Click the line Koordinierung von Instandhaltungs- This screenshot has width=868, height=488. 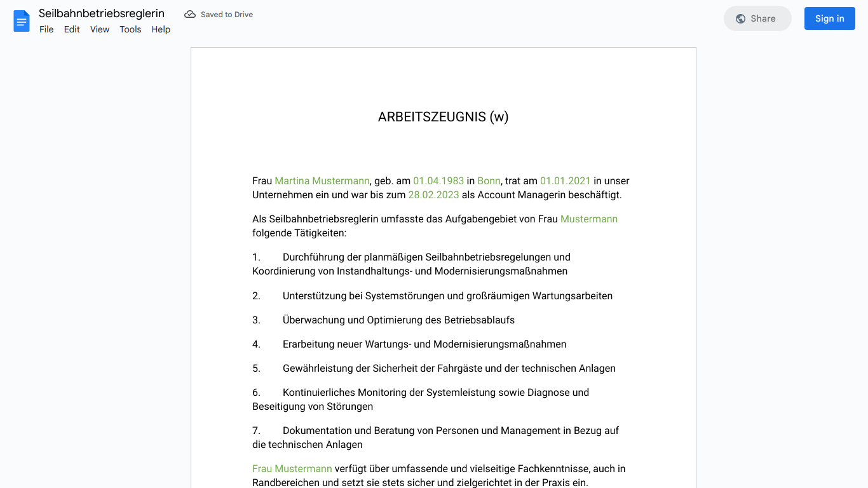[410, 271]
